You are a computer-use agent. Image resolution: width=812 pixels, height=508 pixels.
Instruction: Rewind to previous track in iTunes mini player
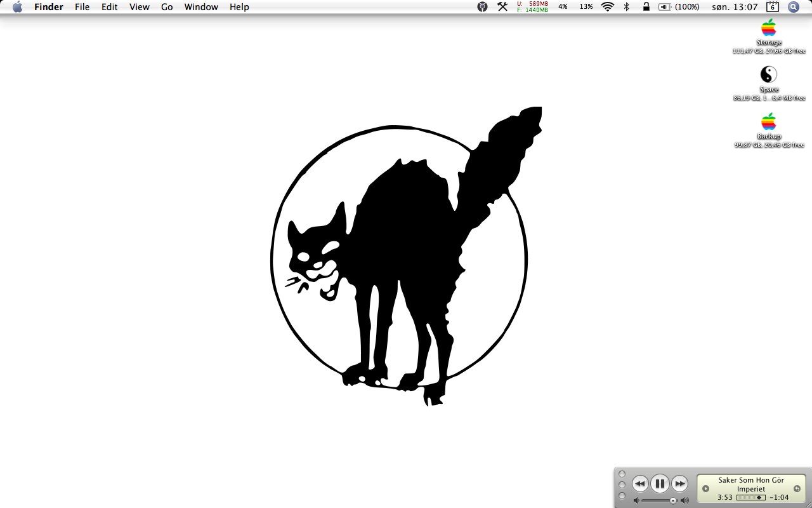(x=640, y=484)
